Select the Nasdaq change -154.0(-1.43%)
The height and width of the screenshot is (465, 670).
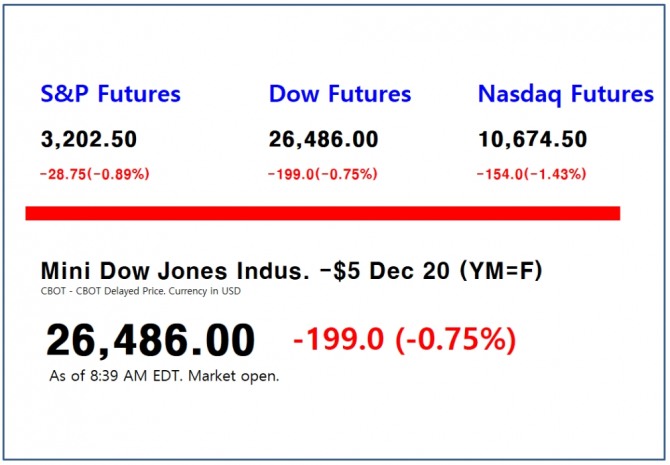point(531,174)
